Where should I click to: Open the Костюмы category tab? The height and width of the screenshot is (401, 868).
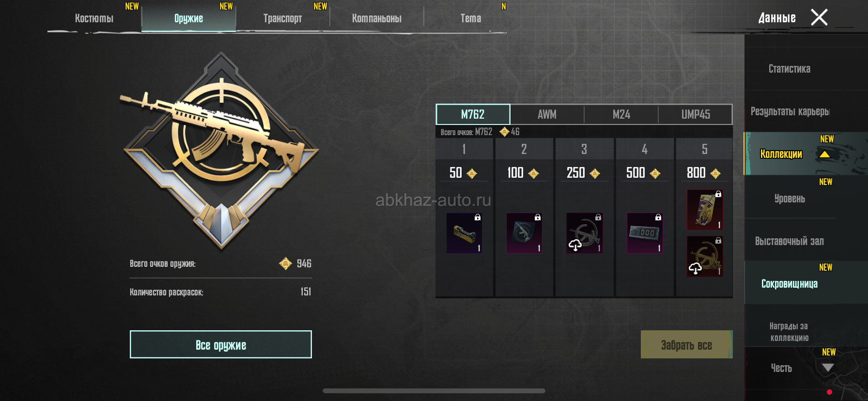tap(94, 18)
